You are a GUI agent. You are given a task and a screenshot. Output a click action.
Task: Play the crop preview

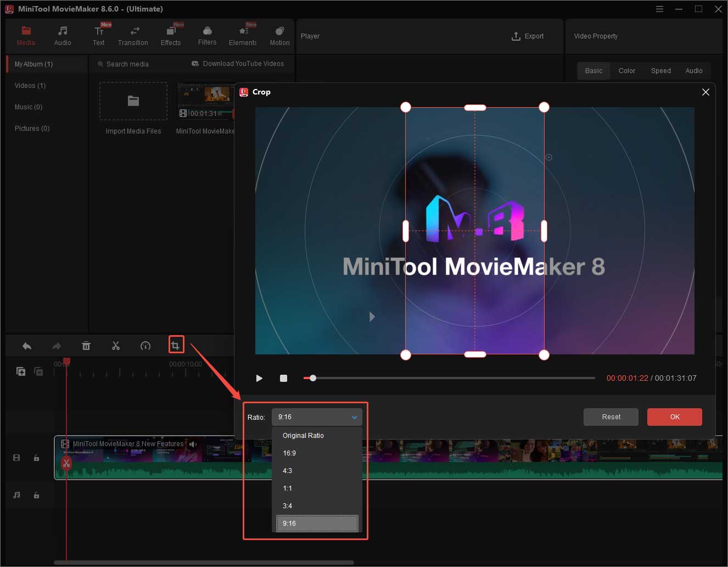(259, 378)
